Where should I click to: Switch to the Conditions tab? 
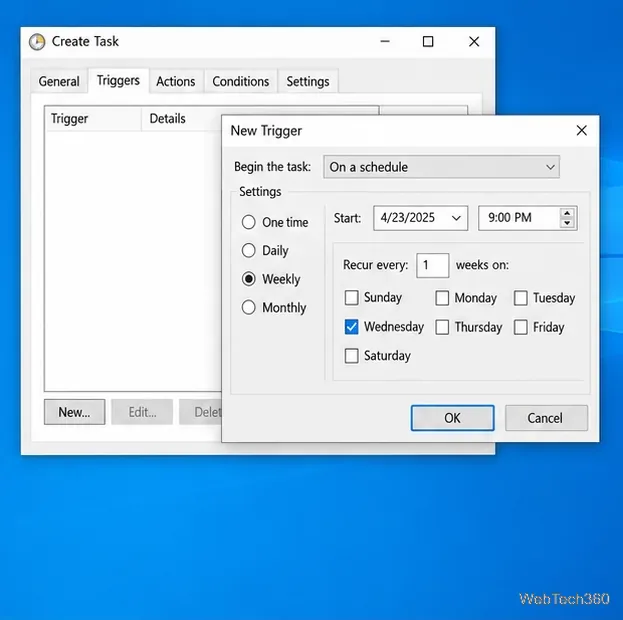click(240, 81)
